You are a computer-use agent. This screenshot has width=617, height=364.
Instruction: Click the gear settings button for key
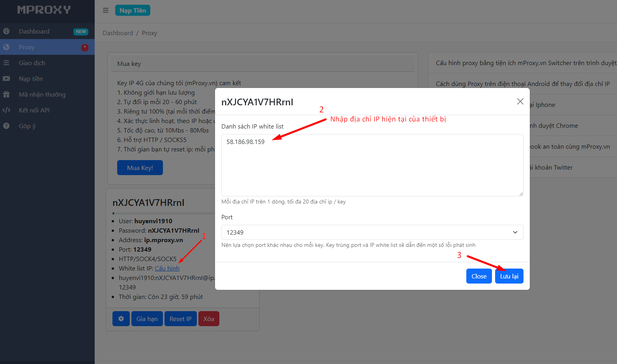pos(121,319)
